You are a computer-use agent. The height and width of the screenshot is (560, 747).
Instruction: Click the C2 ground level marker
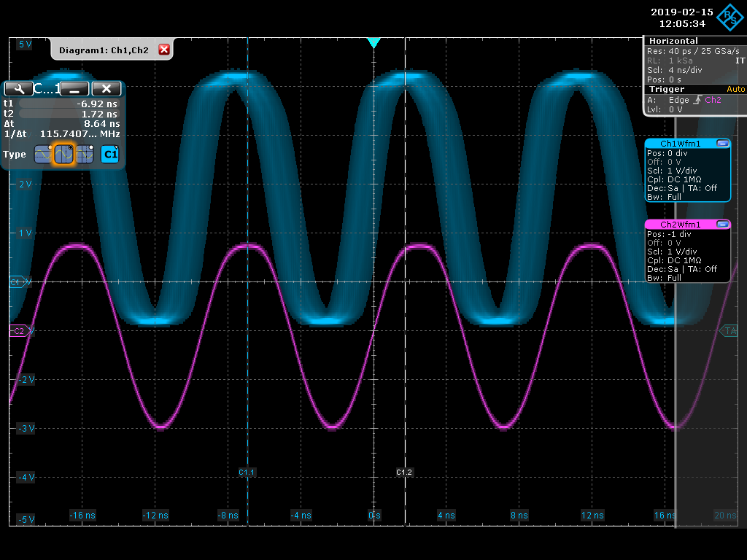pos(18,331)
